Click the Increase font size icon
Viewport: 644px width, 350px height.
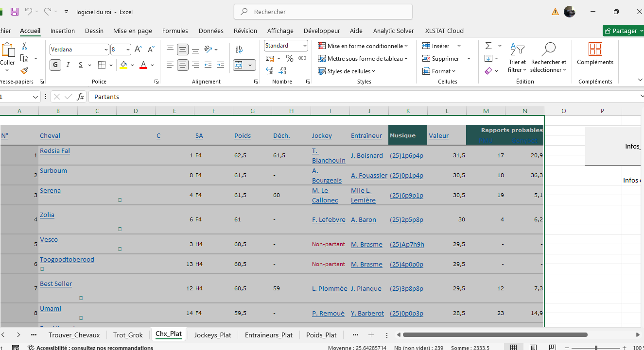[139, 50]
